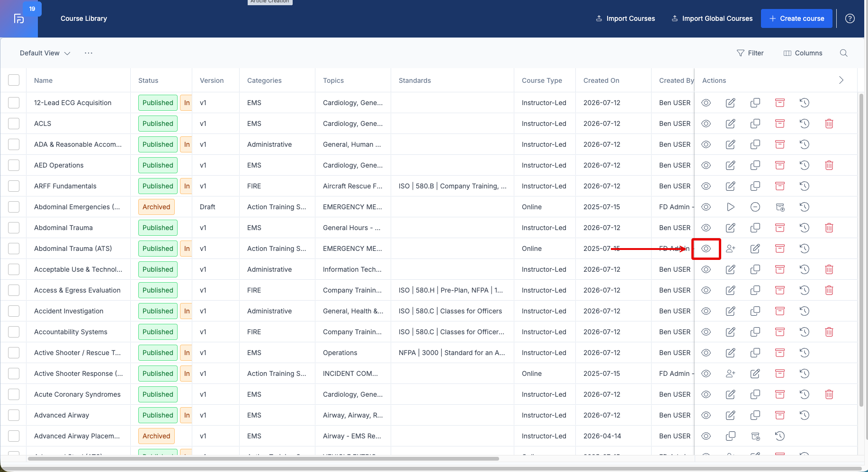Image resolution: width=868 pixels, height=472 pixels.
Task: Open the three-dots view options menu
Action: [x=89, y=53]
